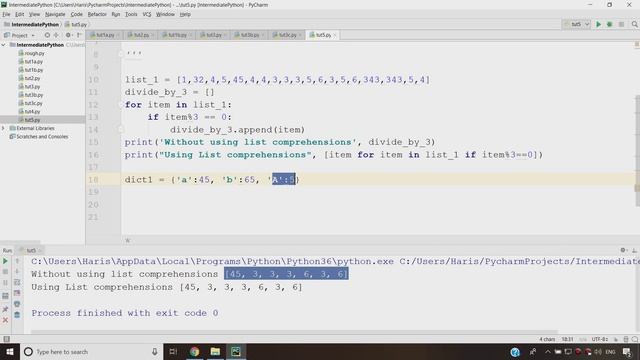Image resolution: width=640 pixels, height=360 pixels.
Task: Open the Run panel settings gear
Action: [x=623, y=250]
